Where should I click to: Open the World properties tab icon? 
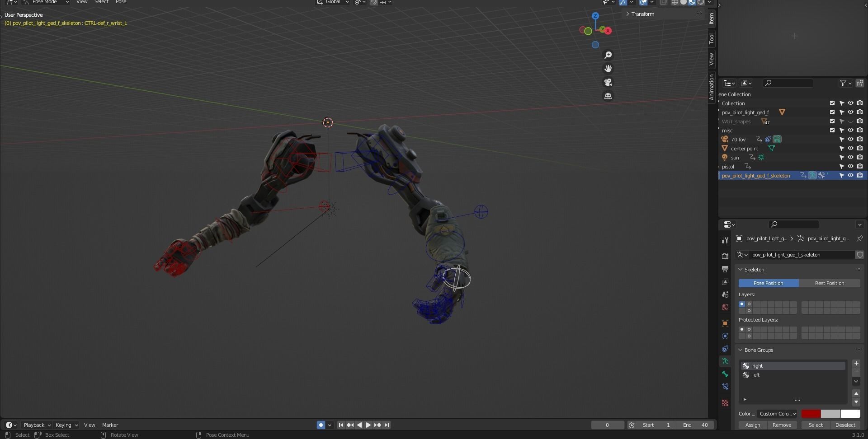725,307
